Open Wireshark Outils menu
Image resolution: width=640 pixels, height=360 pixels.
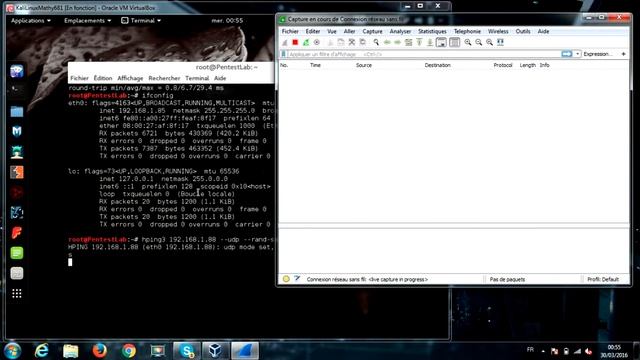click(523, 31)
